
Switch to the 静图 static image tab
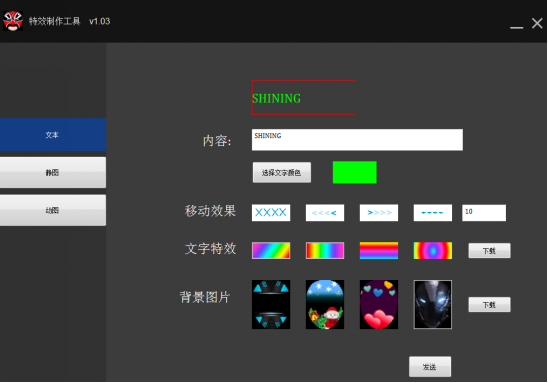tap(53, 172)
